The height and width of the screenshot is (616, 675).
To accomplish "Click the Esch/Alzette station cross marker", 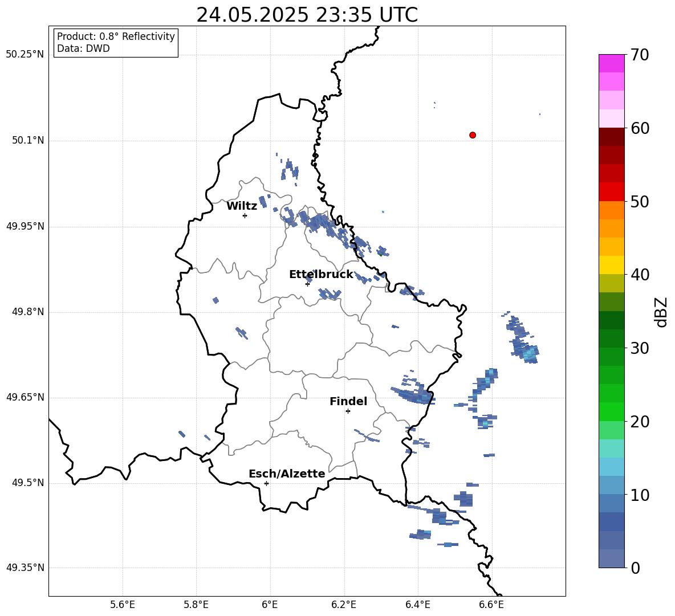I will [266, 483].
